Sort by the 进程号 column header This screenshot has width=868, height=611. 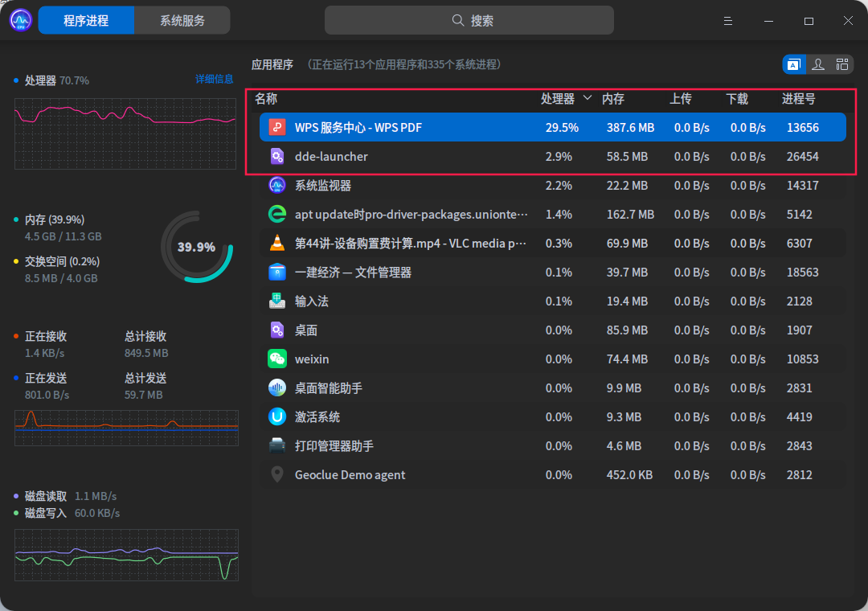click(799, 99)
